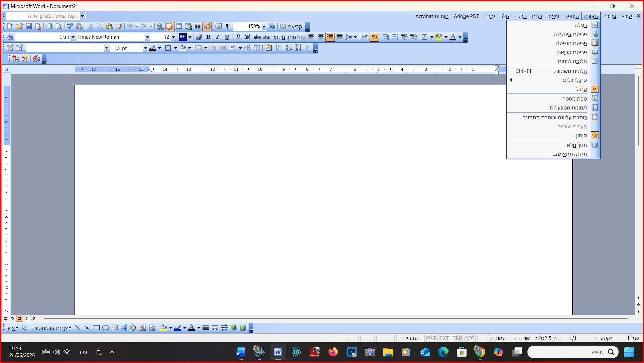Click the help question input field
Image resolution: width=644 pixels, height=363 pixels.
43,16
